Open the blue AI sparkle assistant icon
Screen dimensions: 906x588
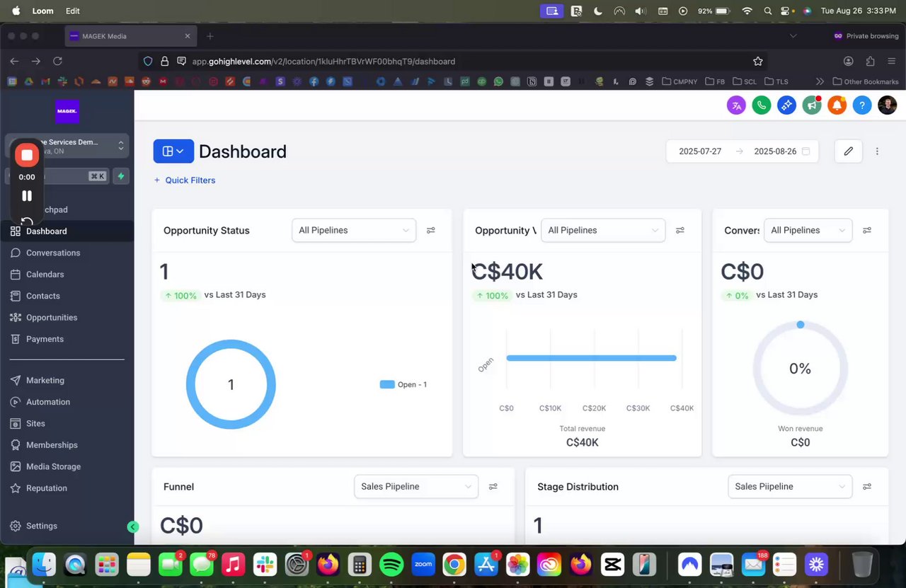pyautogui.click(x=786, y=105)
